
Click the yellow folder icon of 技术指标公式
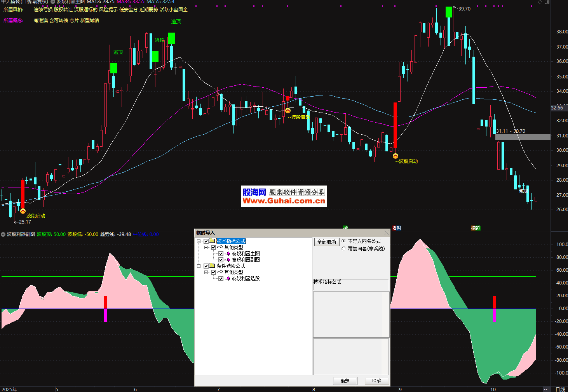point(212,241)
